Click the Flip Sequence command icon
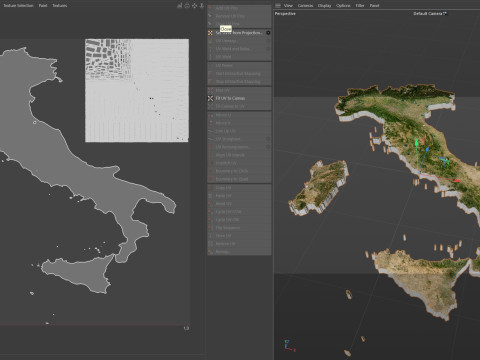The image size is (480, 360). coord(210,228)
